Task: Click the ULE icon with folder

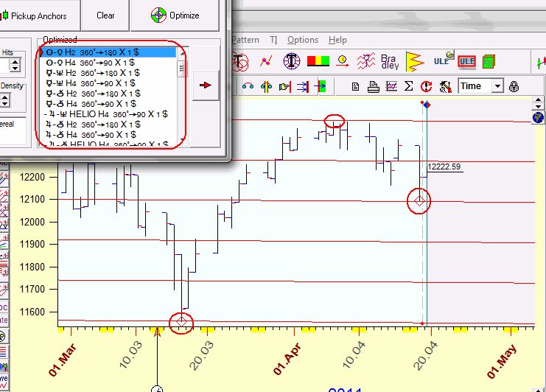Action: (x=442, y=60)
